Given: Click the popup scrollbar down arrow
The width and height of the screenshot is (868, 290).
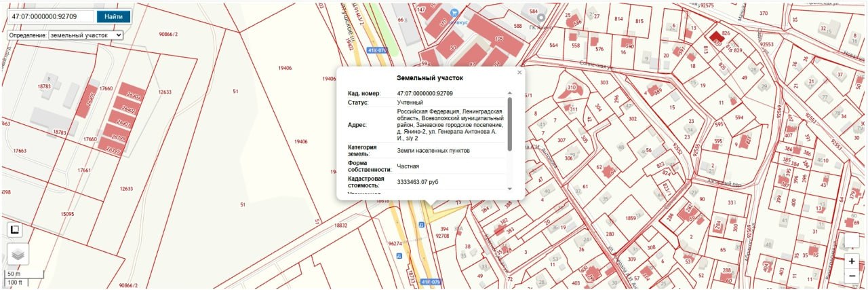Looking at the screenshot, I should click(x=509, y=188).
